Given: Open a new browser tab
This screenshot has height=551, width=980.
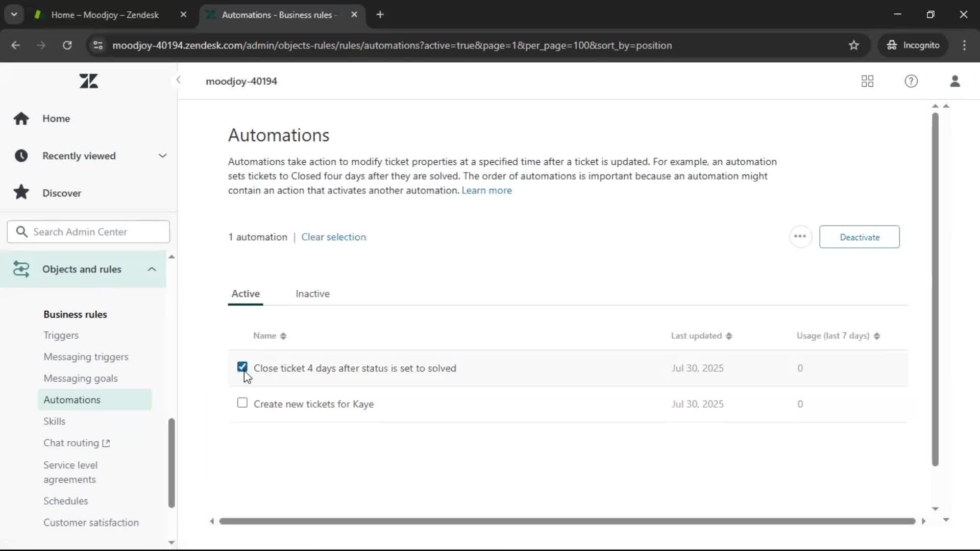Looking at the screenshot, I should [380, 15].
